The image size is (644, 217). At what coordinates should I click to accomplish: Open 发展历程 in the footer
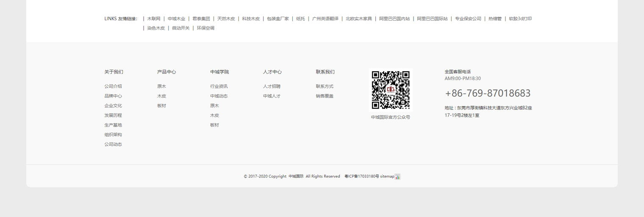[x=113, y=116]
